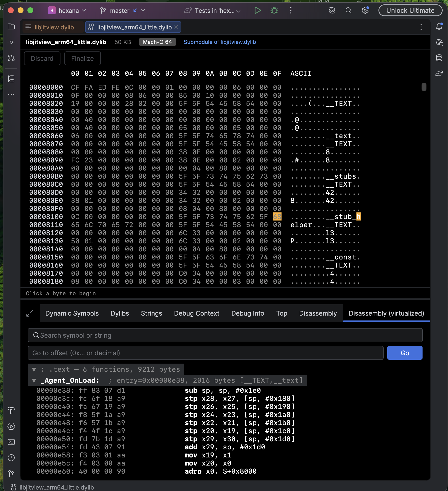Screen dimensions: 448x491
Task: Click the row address 00008110
Action: pos(46,225)
